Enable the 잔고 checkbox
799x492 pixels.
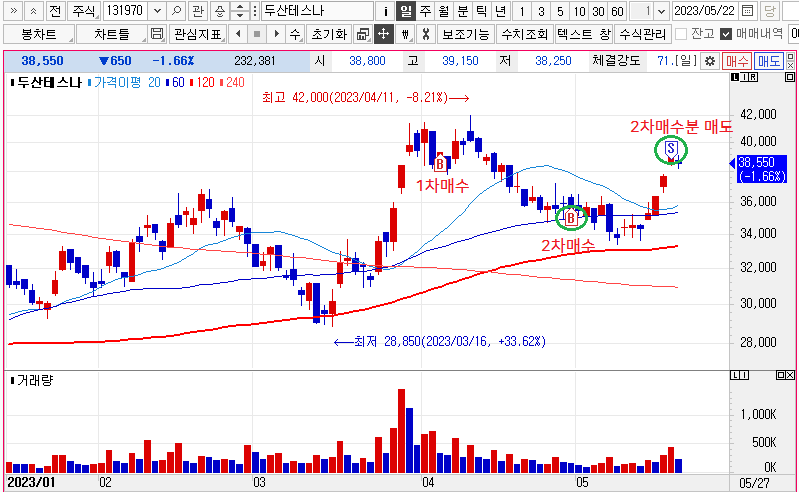tap(681, 34)
